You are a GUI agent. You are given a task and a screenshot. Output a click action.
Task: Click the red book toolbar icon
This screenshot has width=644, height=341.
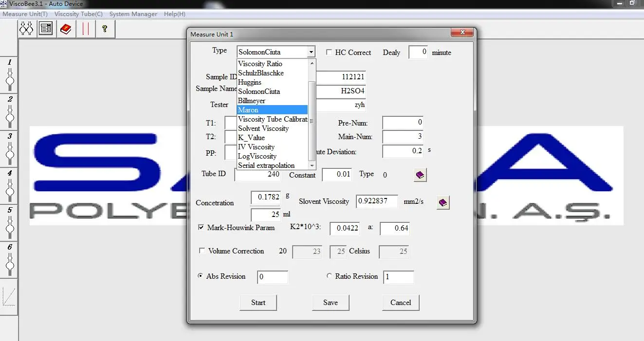pyautogui.click(x=66, y=29)
